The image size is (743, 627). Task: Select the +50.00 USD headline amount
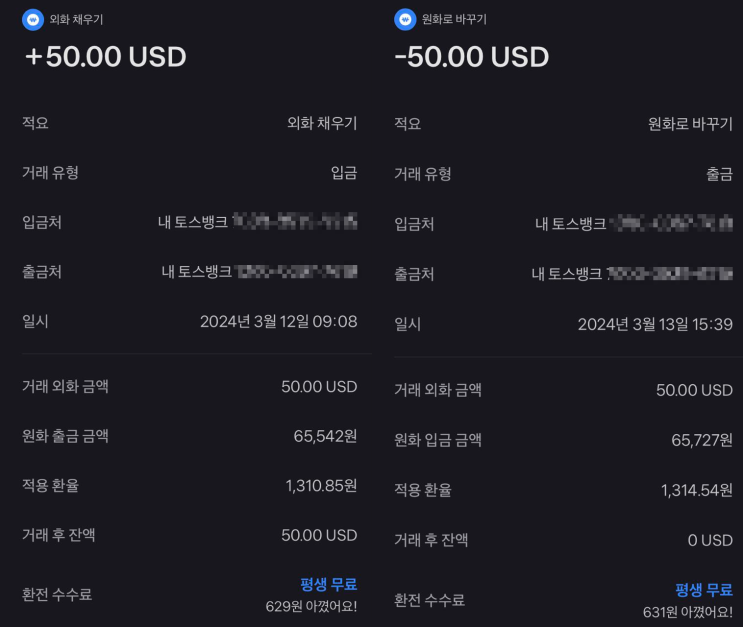pyautogui.click(x=105, y=57)
